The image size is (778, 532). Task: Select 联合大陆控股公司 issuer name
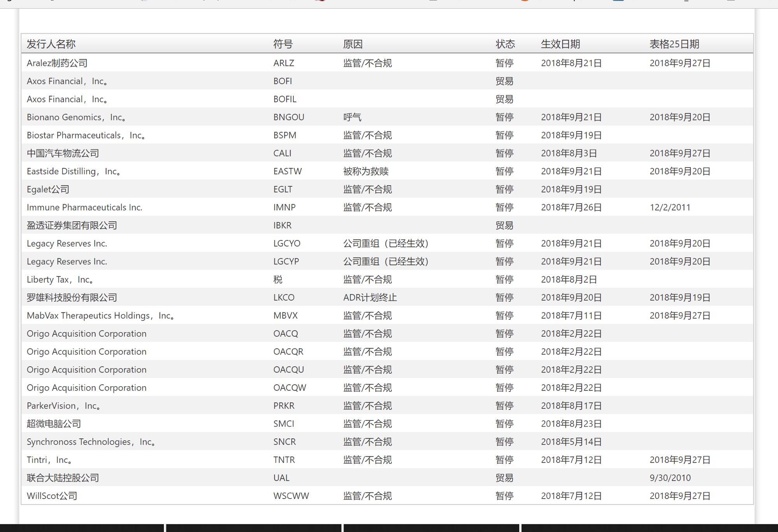click(x=63, y=478)
